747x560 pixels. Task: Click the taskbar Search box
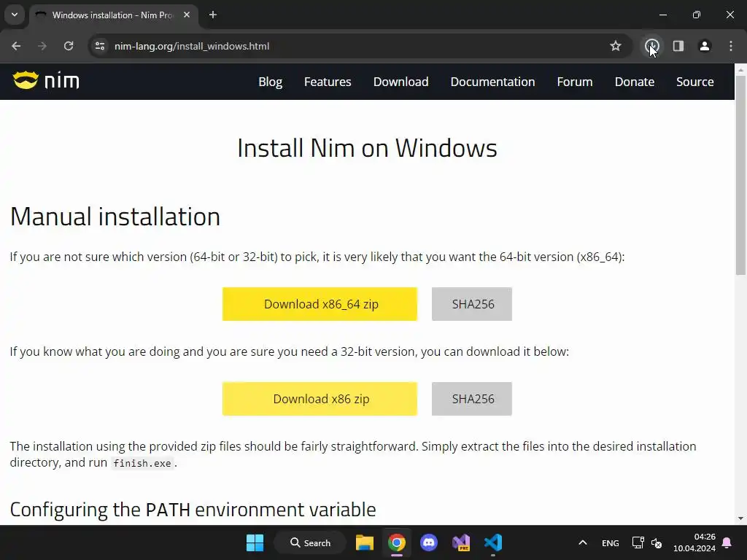click(x=310, y=542)
